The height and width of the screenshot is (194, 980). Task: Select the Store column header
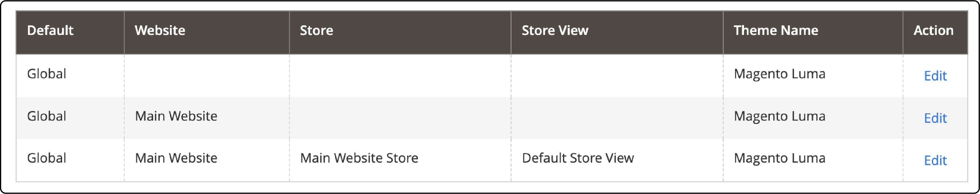316,30
